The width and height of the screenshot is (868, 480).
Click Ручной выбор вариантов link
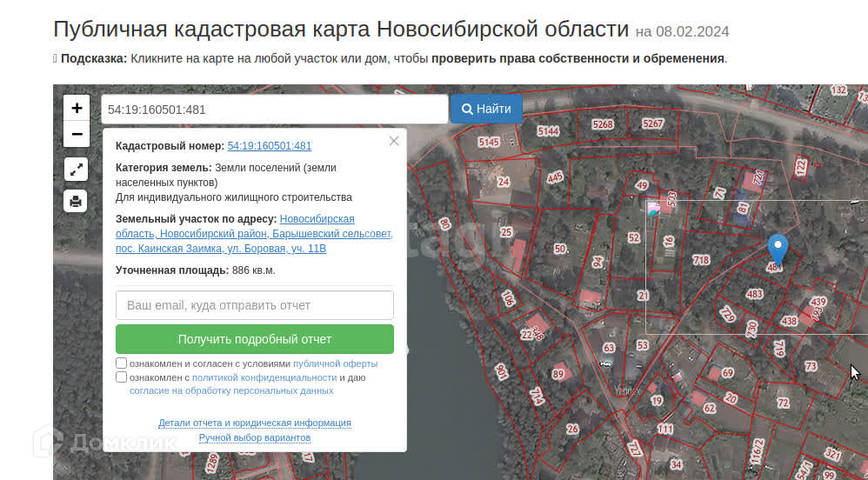(255, 437)
